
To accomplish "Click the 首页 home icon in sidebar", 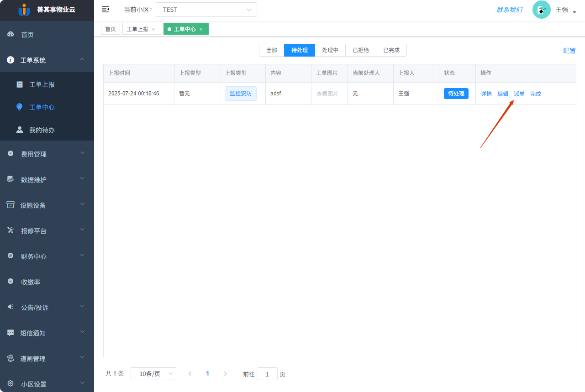I will pos(10,34).
